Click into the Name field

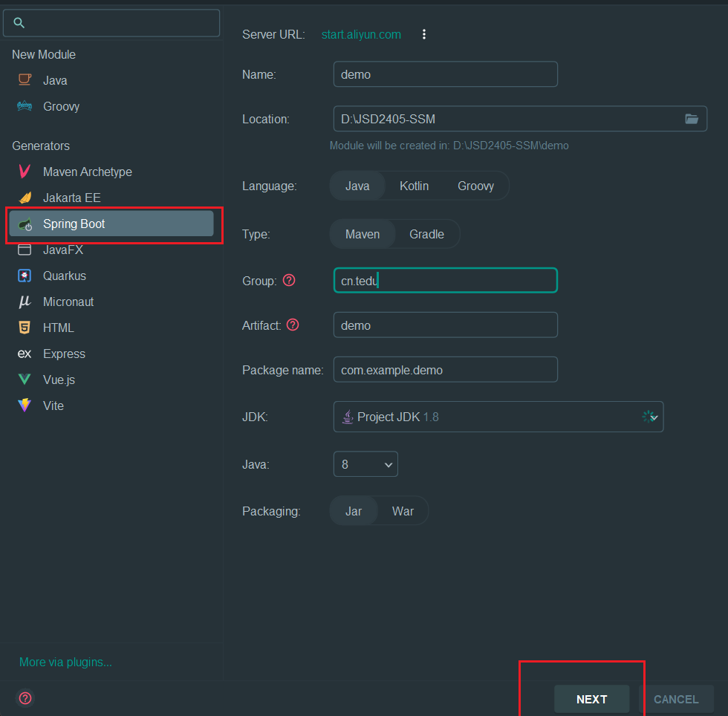click(446, 74)
